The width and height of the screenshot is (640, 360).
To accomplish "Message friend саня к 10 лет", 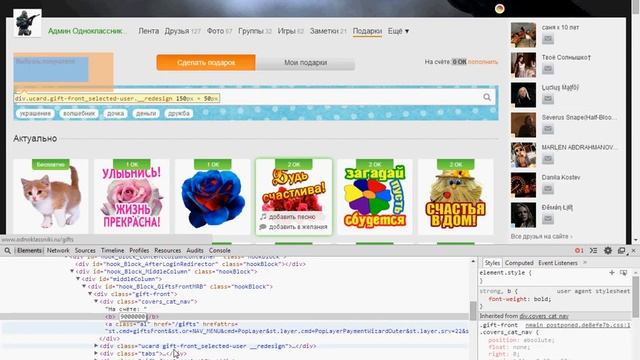I will click(x=548, y=39).
